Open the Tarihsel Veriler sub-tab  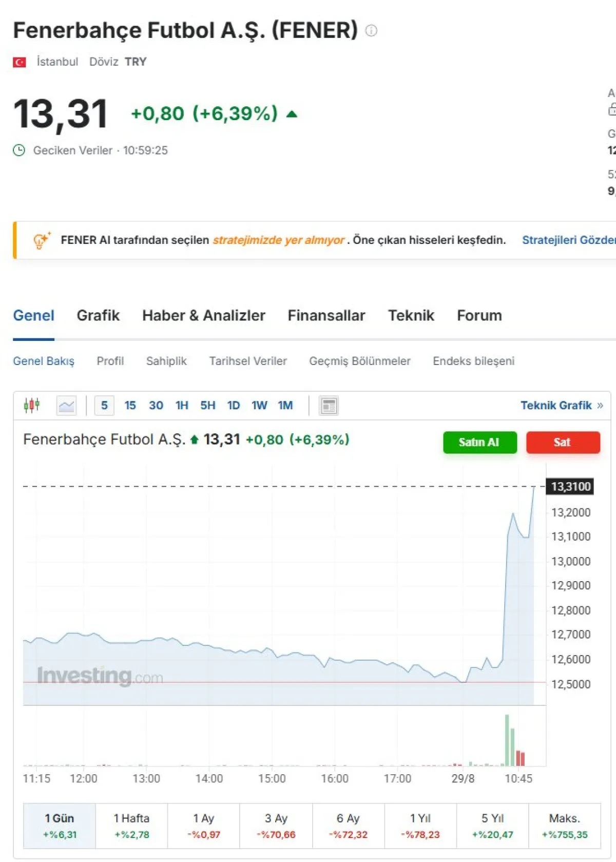tap(248, 361)
